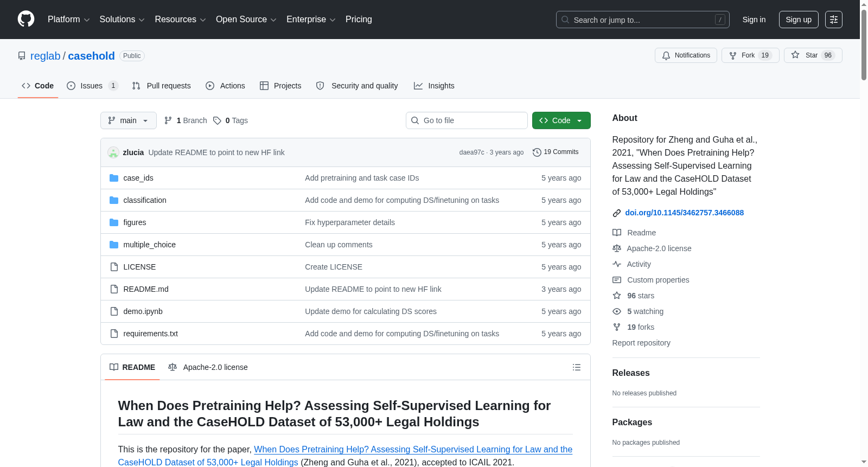Select the Code repository tab

[x=38, y=86]
